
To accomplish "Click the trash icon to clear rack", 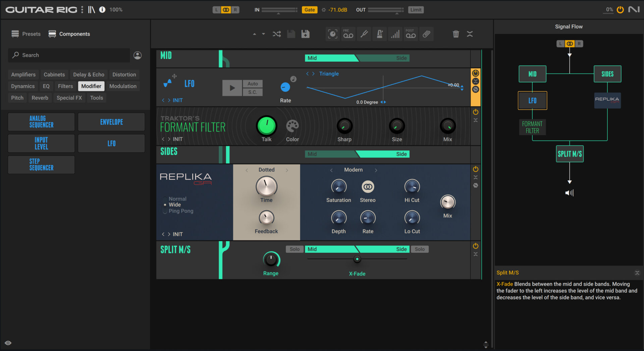I will 456,34.
